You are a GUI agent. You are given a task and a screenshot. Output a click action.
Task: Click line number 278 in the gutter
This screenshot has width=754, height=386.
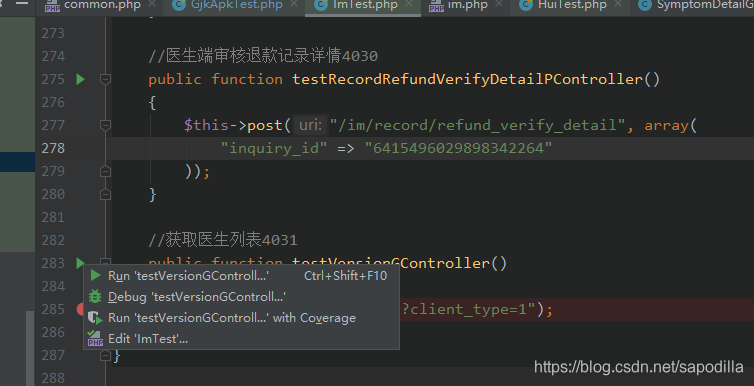coord(53,148)
